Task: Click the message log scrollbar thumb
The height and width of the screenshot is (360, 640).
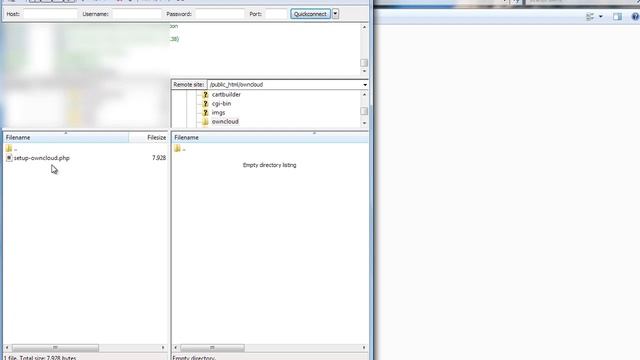Action: pos(364,63)
